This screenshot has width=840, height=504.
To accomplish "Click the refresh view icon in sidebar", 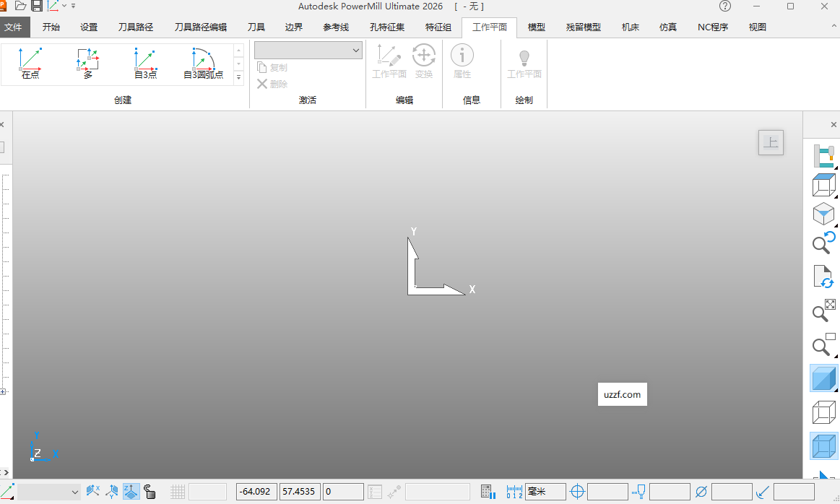I will [823, 277].
